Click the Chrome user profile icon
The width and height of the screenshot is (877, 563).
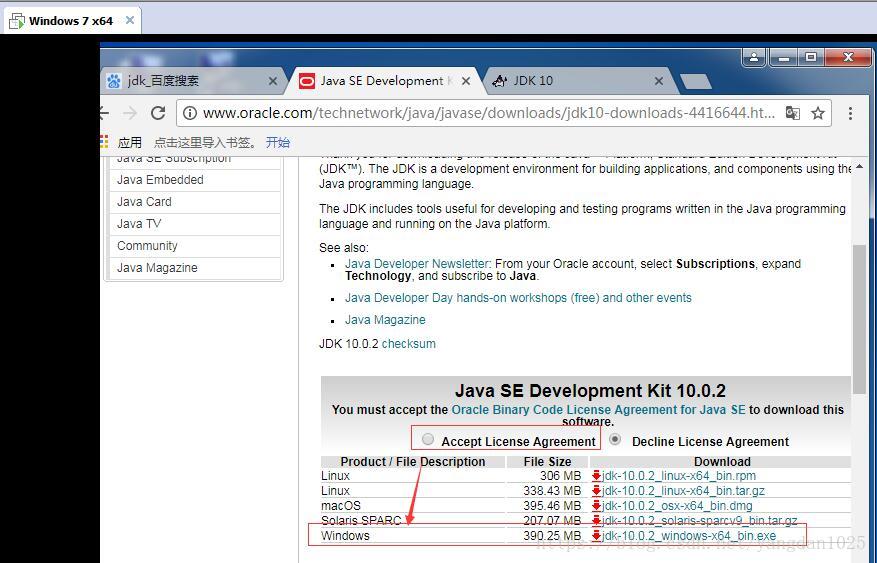click(754, 57)
